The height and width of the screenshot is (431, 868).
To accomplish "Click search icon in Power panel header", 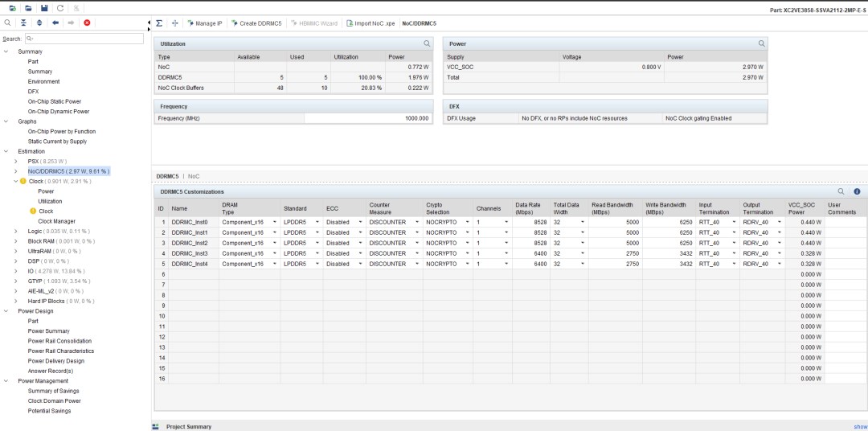I will click(762, 43).
